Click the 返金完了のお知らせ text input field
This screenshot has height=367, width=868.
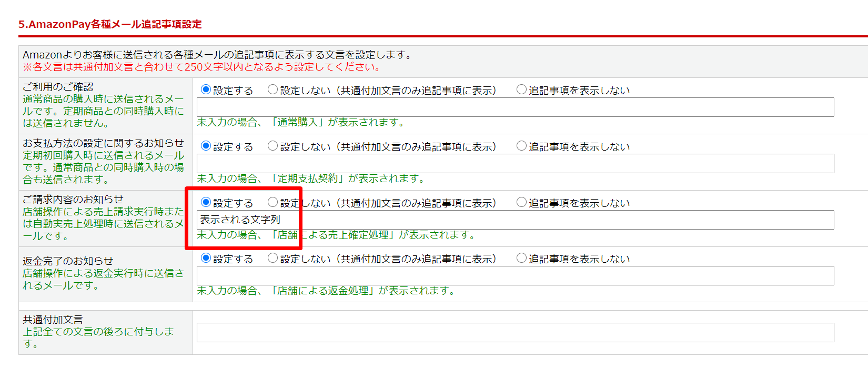[x=515, y=276]
